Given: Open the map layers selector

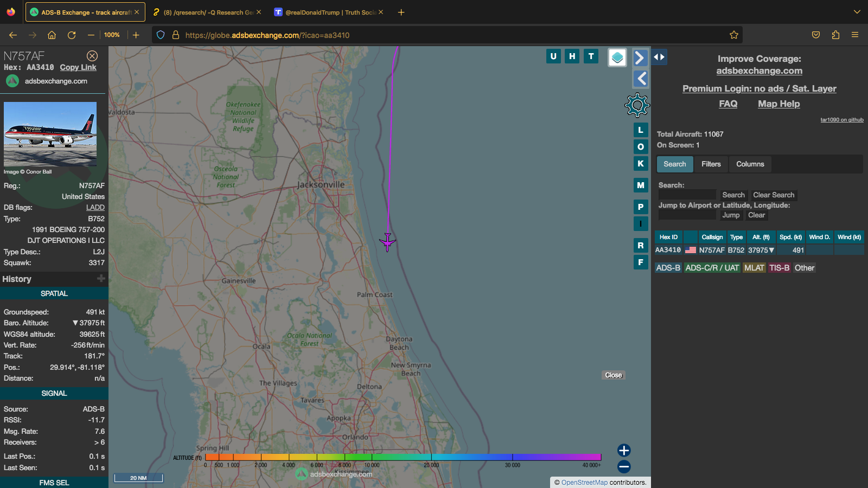Looking at the screenshot, I should click(x=617, y=57).
